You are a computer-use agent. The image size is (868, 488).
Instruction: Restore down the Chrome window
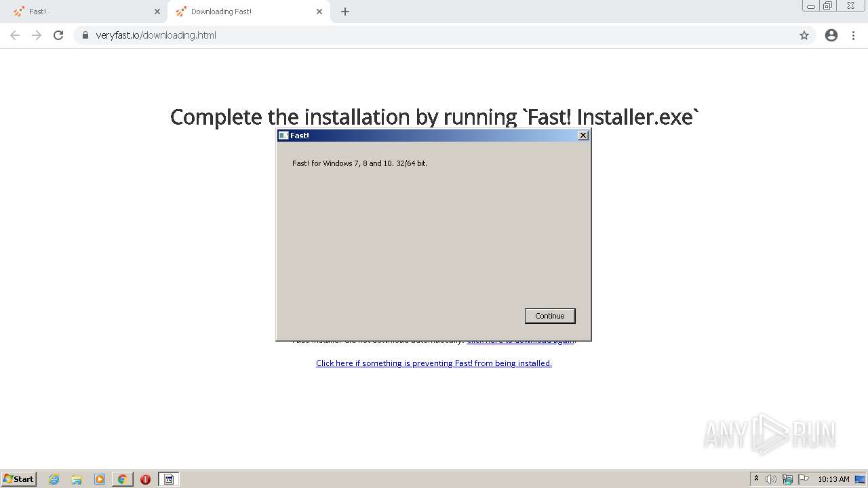coord(828,6)
